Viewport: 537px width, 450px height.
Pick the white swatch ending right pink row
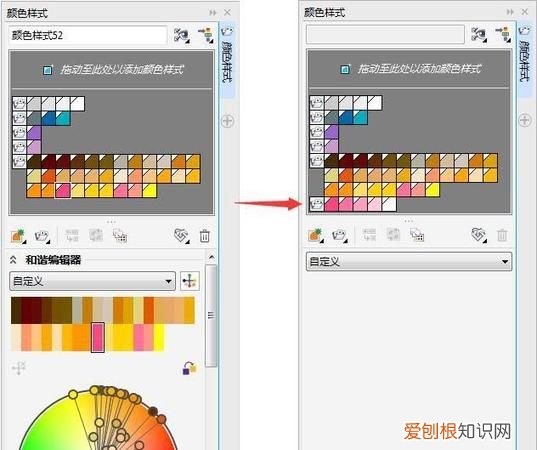pyautogui.click(x=389, y=204)
